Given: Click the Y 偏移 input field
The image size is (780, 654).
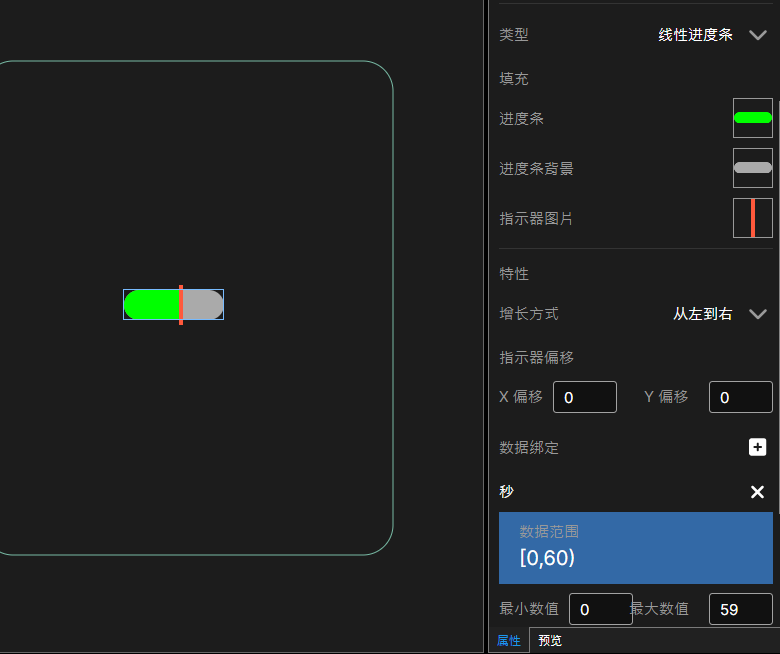Looking at the screenshot, I should tap(740, 397).
